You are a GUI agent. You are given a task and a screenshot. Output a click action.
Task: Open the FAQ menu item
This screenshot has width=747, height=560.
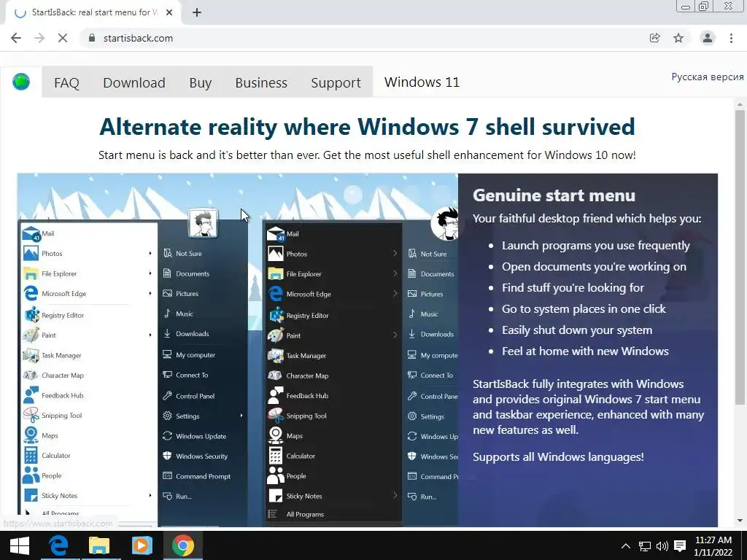coord(66,82)
